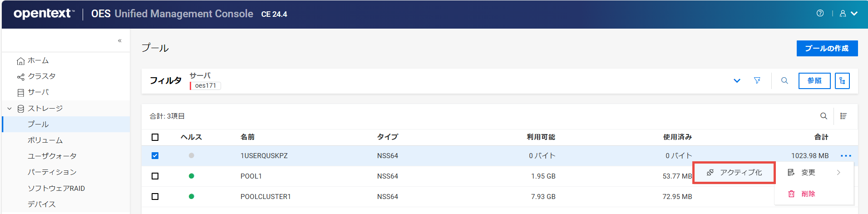Click the 参照 button
This screenshot has height=214, width=868.
(814, 81)
